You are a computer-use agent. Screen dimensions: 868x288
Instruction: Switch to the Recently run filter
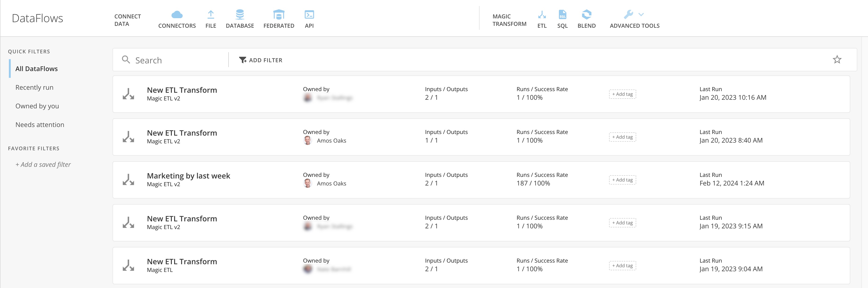pyautogui.click(x=34, y=87)
